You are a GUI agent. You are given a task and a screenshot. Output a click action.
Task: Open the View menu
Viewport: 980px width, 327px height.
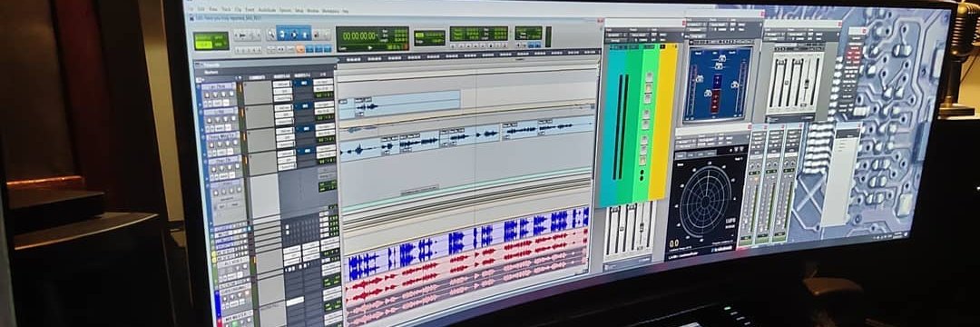pos(213,9)
